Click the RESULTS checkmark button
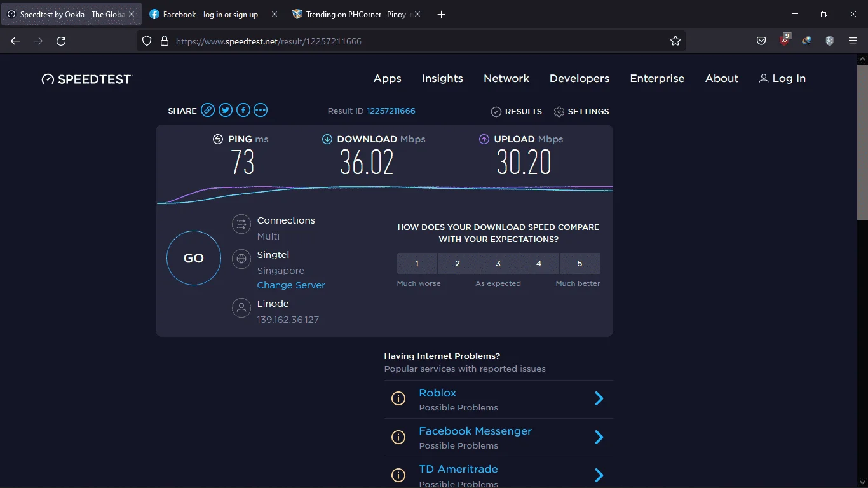The image size is (868, 488). [x=517, y=111]
